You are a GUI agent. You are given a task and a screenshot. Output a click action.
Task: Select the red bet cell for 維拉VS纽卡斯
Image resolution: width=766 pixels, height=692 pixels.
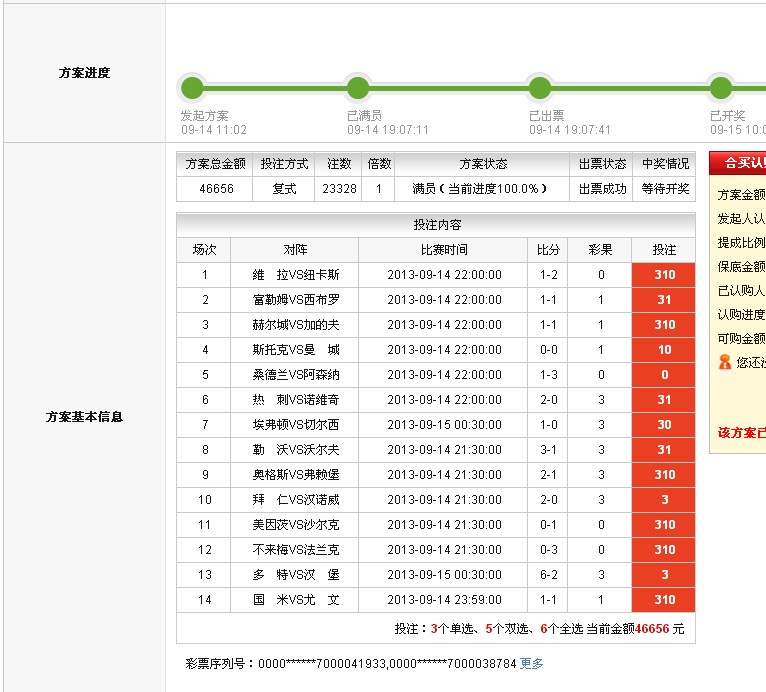[x=664, y=275]
